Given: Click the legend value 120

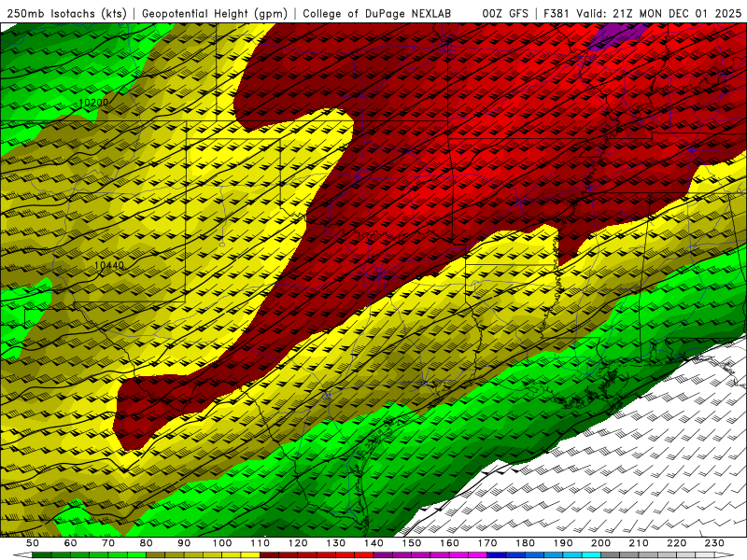Looking at the screenshot, I should [298, 543].
